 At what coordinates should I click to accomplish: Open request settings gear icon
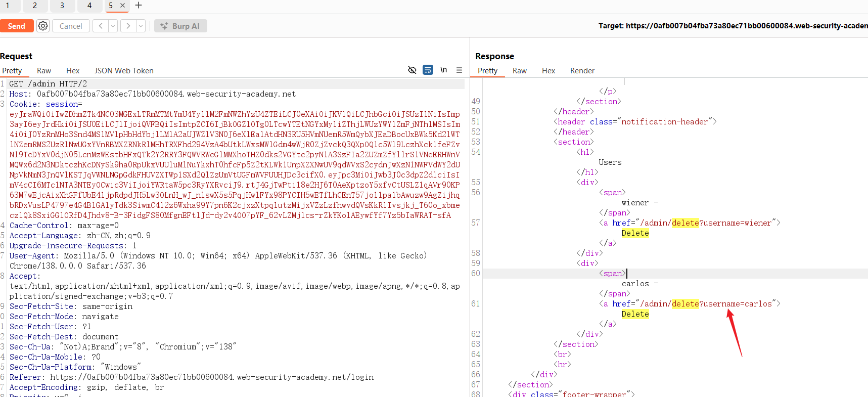(x=43, y=26)
